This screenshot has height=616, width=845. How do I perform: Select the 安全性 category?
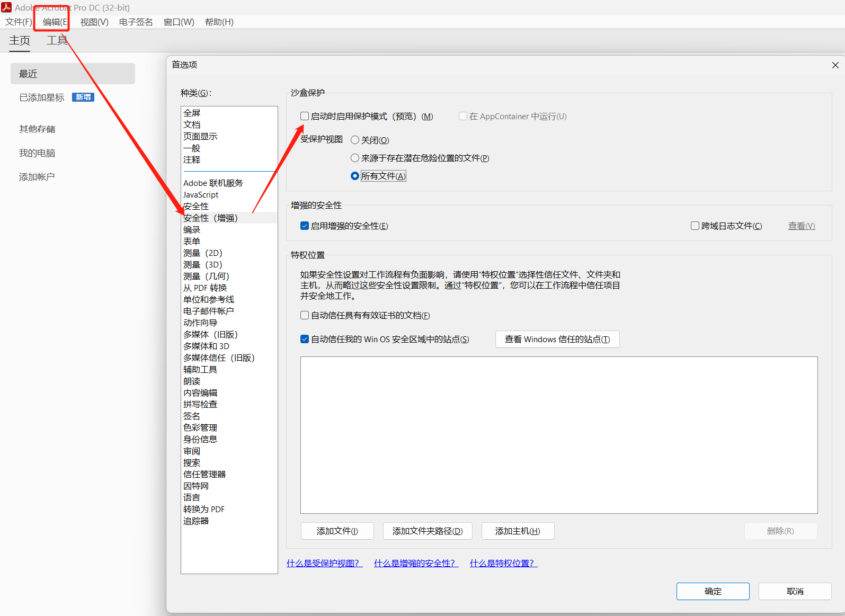pyautogui.click(x=196, y=206)
